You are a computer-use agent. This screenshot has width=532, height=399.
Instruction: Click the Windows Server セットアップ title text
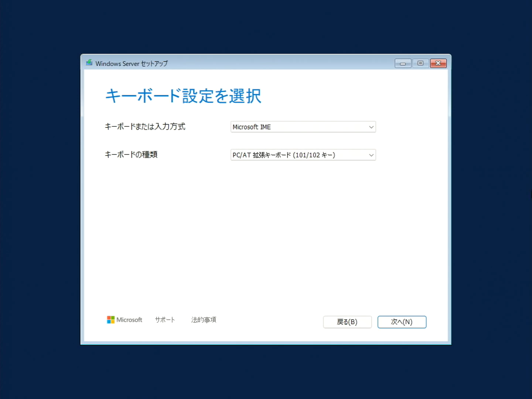pos(132,64)
